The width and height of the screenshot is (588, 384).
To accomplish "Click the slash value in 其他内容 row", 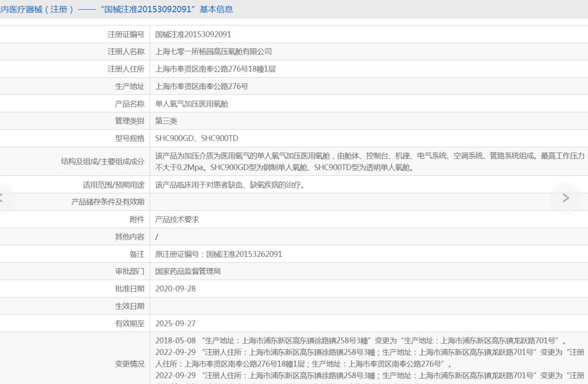I will (157, 237).
